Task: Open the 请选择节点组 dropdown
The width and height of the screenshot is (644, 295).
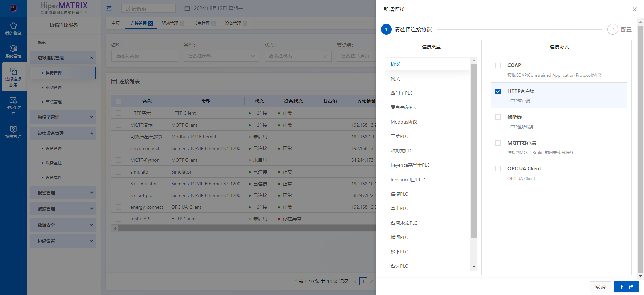Action: [356, 56]
